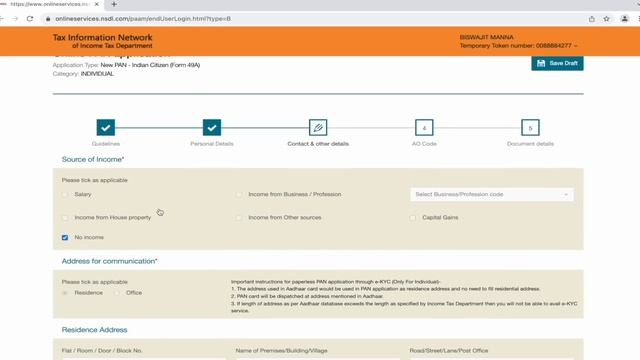Viewport: 640px width, 360px height.
Task: Uncheck the No income checkbox
Action: point(65,237)
